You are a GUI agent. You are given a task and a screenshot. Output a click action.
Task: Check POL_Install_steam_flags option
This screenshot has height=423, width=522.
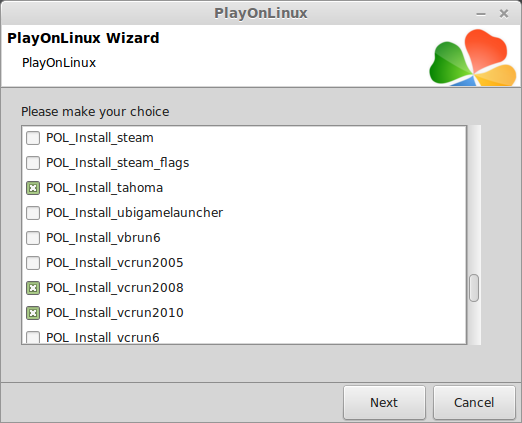pyautogui.click(x=33, y=163)
